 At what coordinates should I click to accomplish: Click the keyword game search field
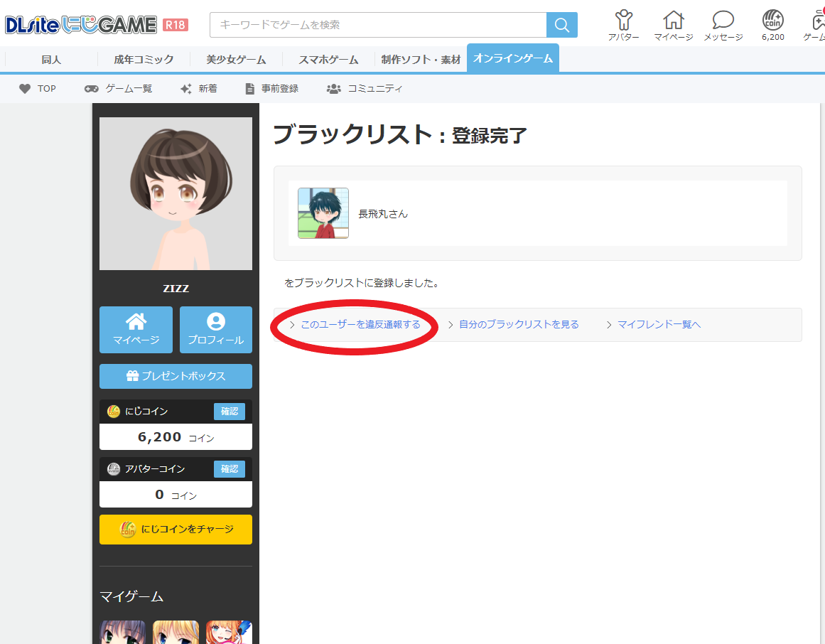(x=378, y=25)
